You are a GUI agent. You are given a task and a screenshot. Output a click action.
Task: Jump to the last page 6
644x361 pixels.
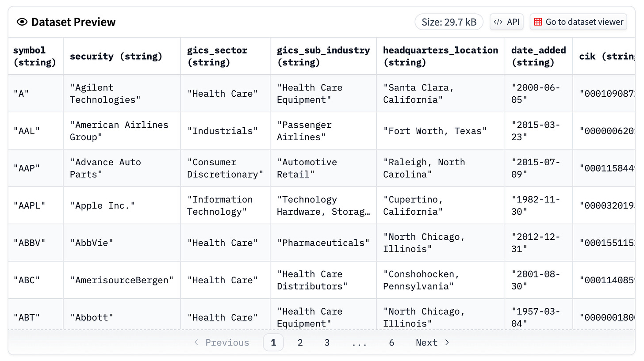[391, 342]
